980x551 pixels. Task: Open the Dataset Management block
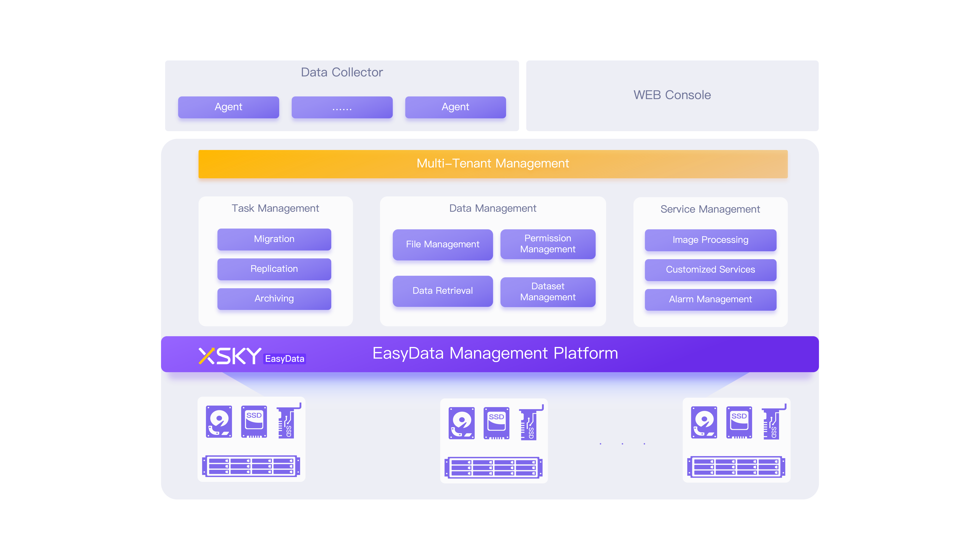[x=548, y=292]
